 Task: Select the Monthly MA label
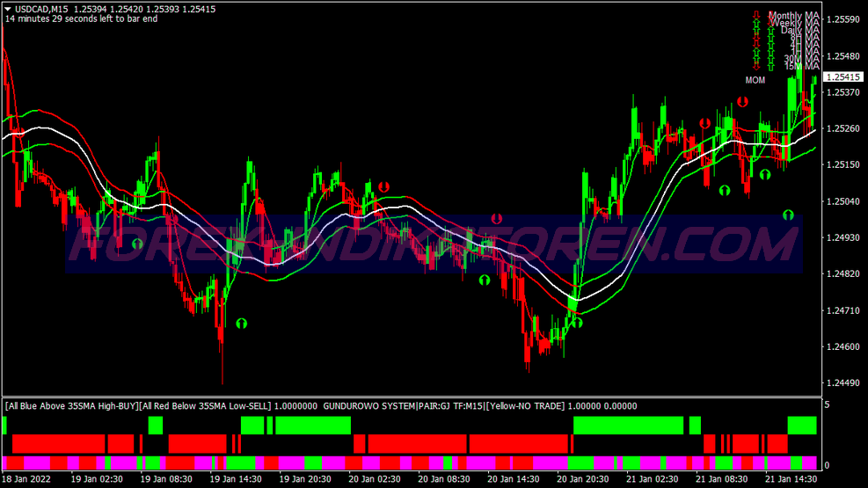point(793,16)
